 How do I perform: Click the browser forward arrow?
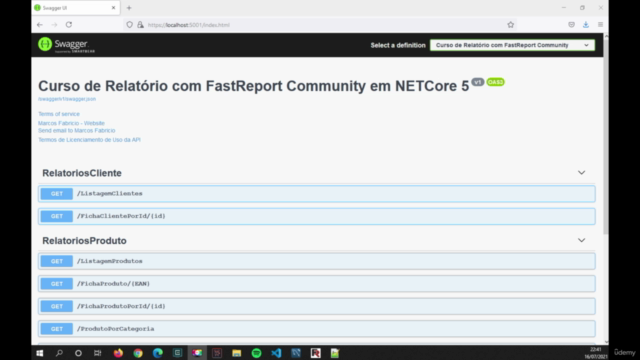pyautogui.click(x=54, y=24)
